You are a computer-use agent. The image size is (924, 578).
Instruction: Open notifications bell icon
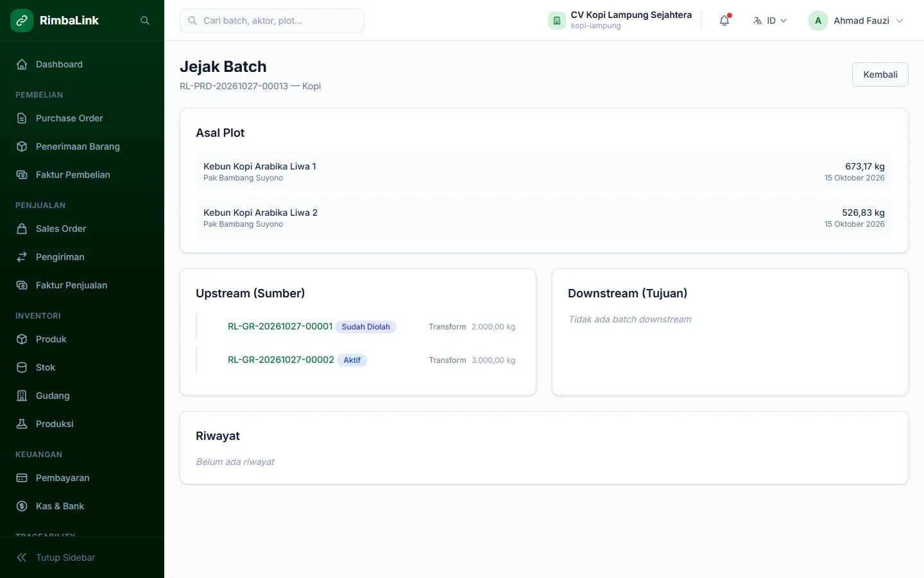click(x=724, y=21)
